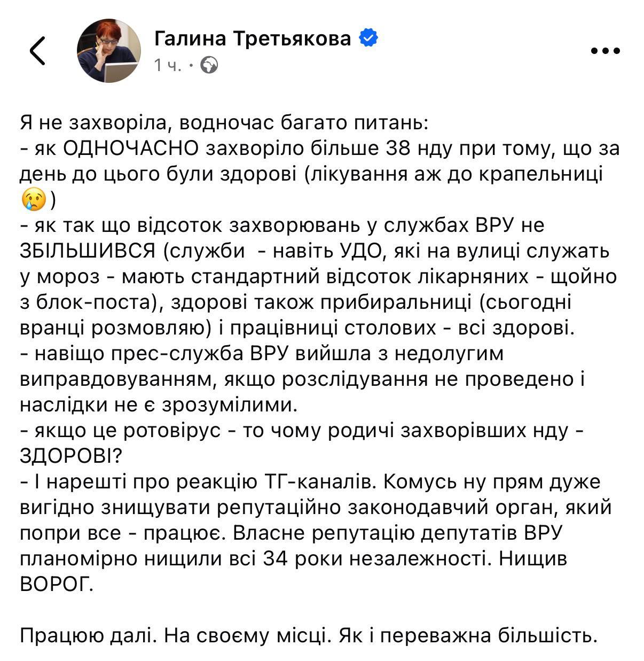
Task: Open the author name Галина Третьякова
Action: (x=253, y=38)
